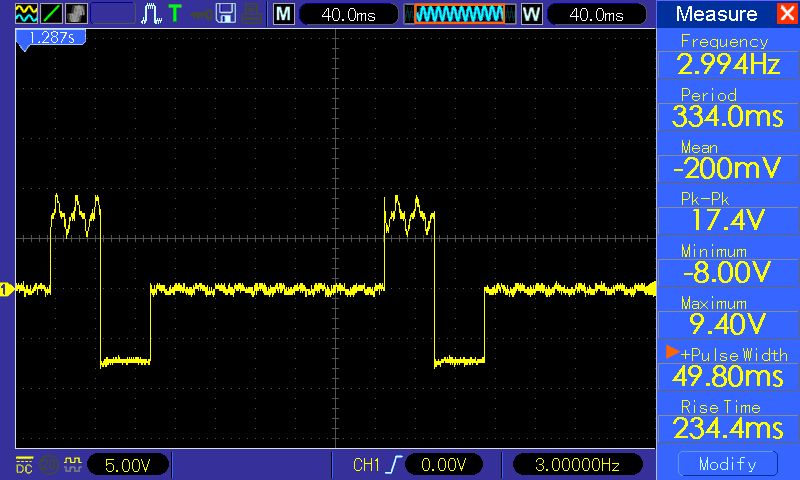Select the Mean measurement -200mV

pos(724,160)
